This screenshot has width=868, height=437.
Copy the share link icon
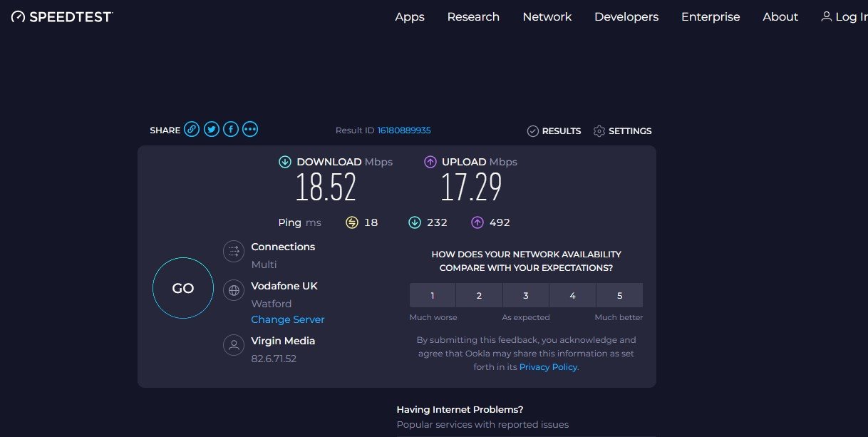coord(192,129)
